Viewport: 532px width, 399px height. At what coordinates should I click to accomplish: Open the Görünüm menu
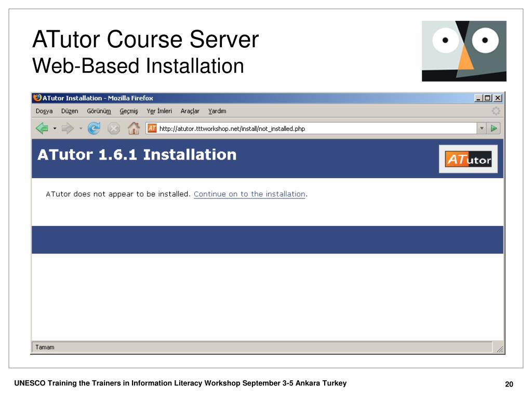[x=99, y=111]
